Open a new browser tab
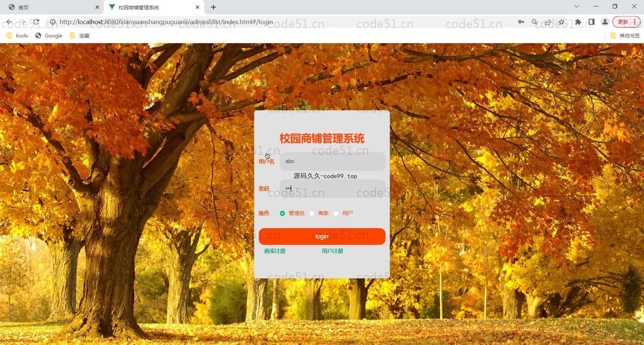The width and height of the screenshot is (644, 345). [x=213, y=7]
